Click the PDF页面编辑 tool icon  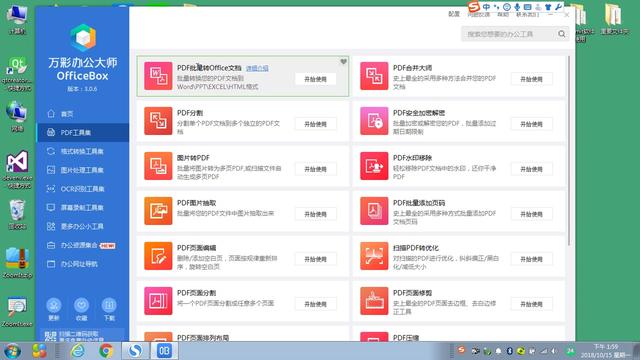(158, 256)
